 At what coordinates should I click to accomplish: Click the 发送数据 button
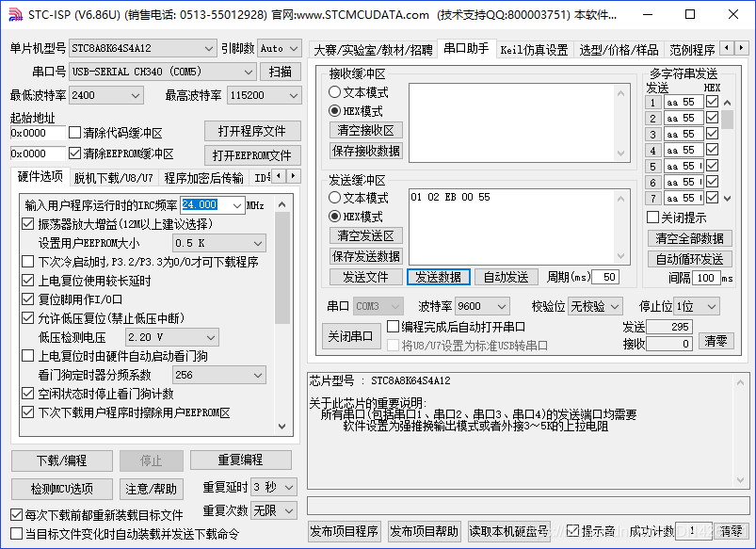439,277
